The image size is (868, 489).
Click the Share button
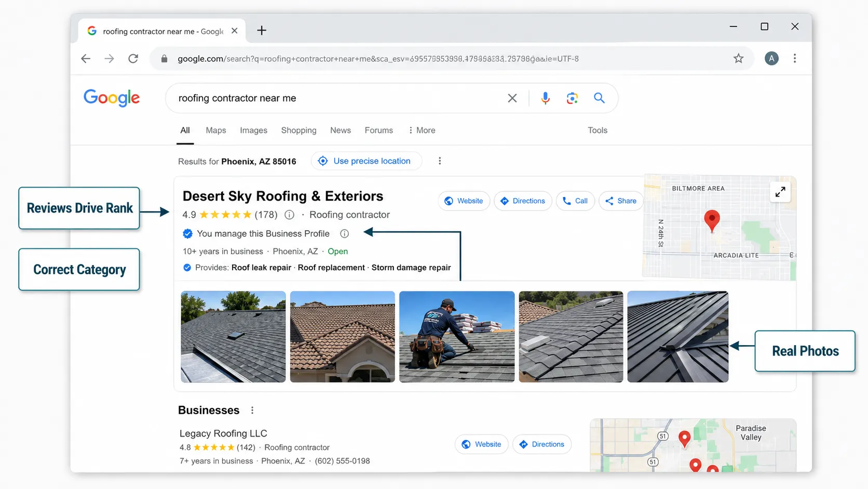[621, 201]
